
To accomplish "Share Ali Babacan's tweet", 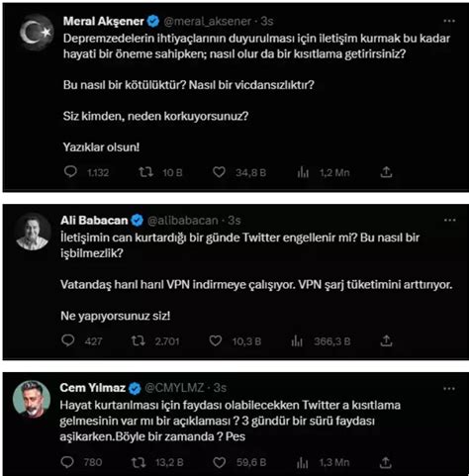I will [386, 340].
